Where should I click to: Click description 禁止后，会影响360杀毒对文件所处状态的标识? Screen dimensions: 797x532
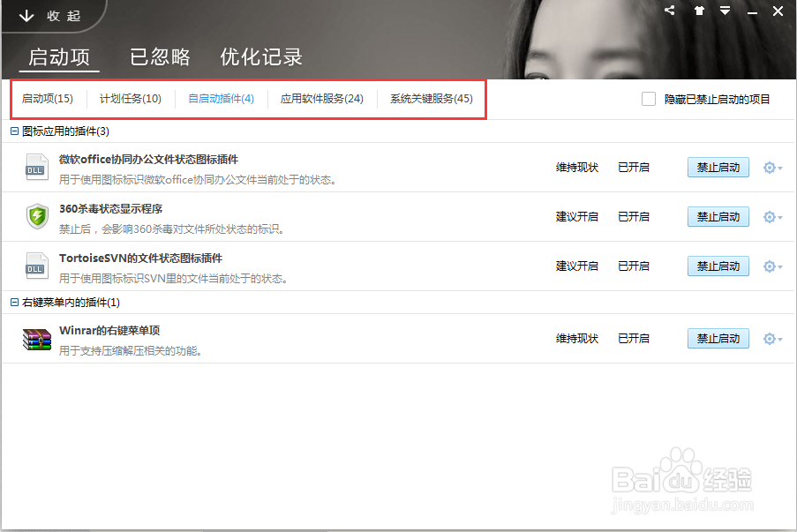pos(172,229)
